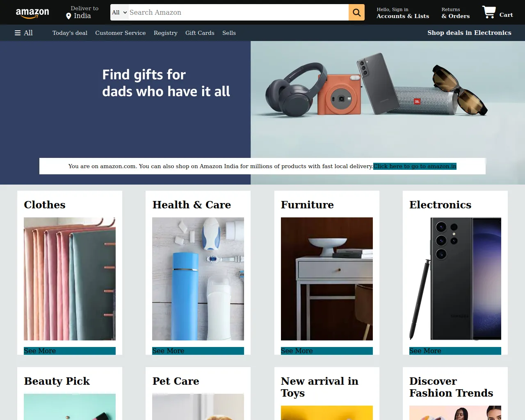Open the hamburger All menu
525x420 pixels.
click(24, 33)
